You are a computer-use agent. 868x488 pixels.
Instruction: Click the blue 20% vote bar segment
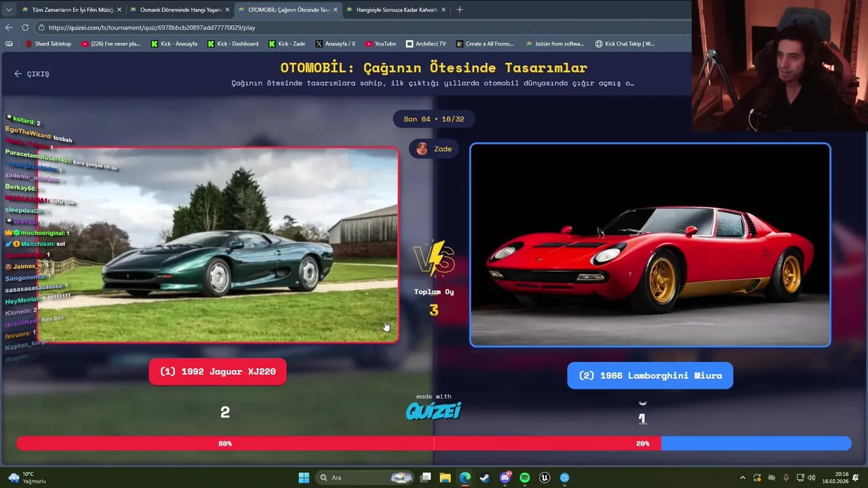click(x=756, y=443)
